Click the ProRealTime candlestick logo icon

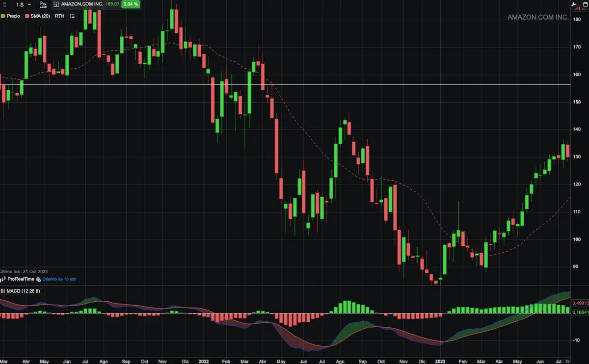click(x=3, y=279)
